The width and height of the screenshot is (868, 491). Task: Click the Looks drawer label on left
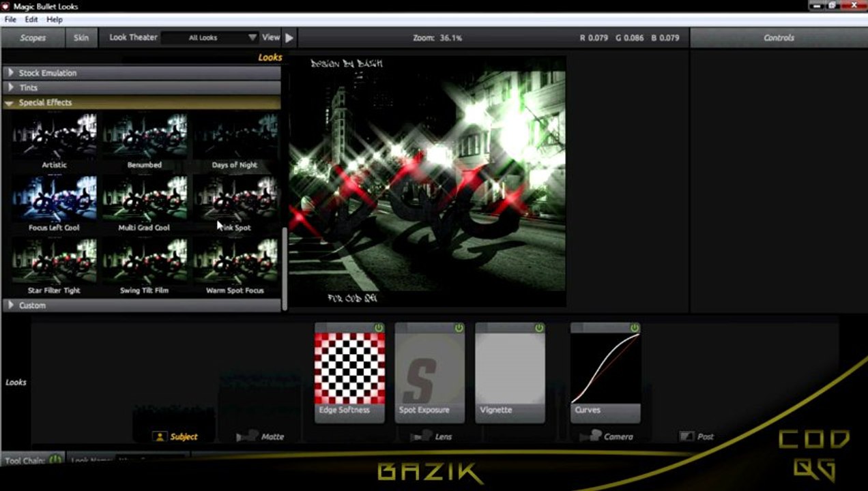(16, 383)
